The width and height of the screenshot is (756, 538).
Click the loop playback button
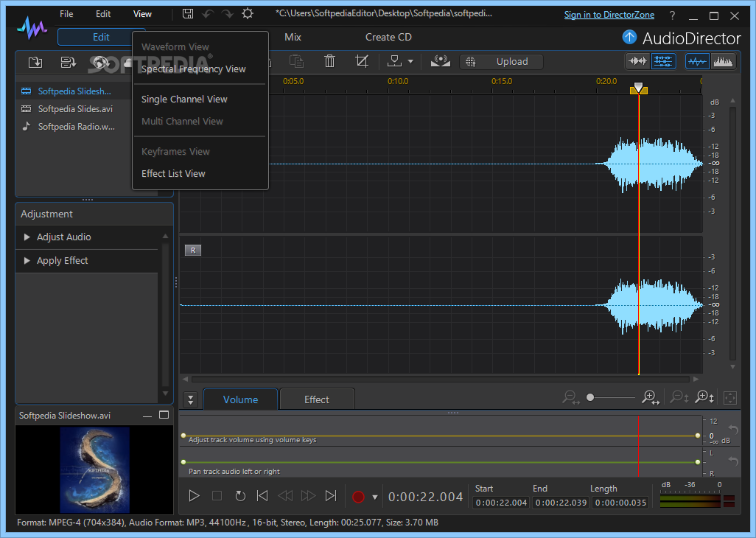pyautogui.click(x=240, y=495)
